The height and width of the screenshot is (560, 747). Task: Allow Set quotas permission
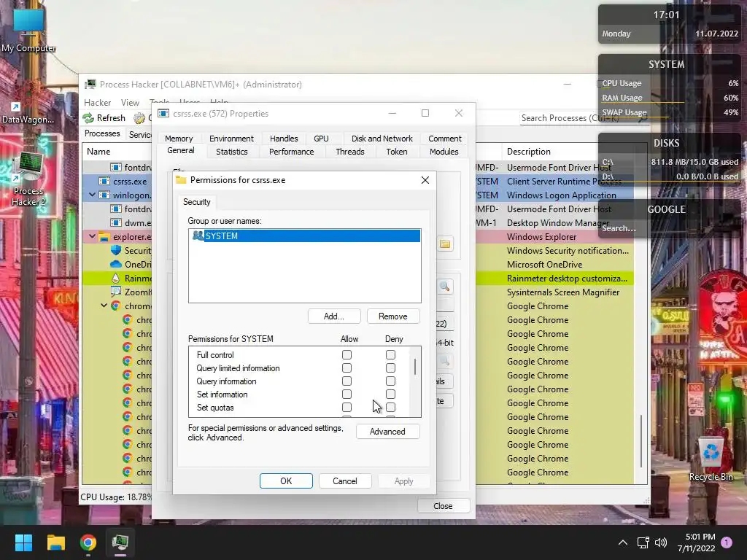point(347,407)
